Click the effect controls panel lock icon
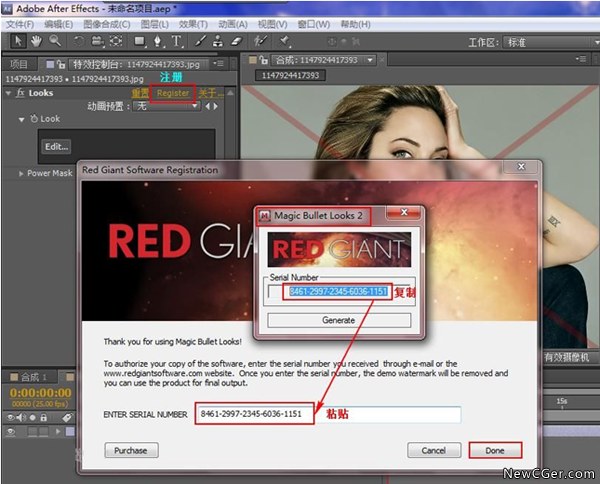 coord(61,64)
